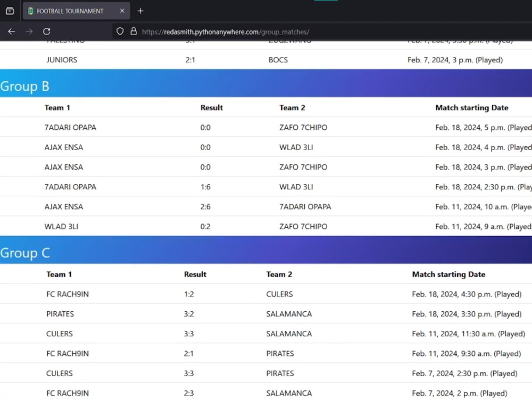
Task: Click the shield tracking protection icon
Action: [120, 31]
